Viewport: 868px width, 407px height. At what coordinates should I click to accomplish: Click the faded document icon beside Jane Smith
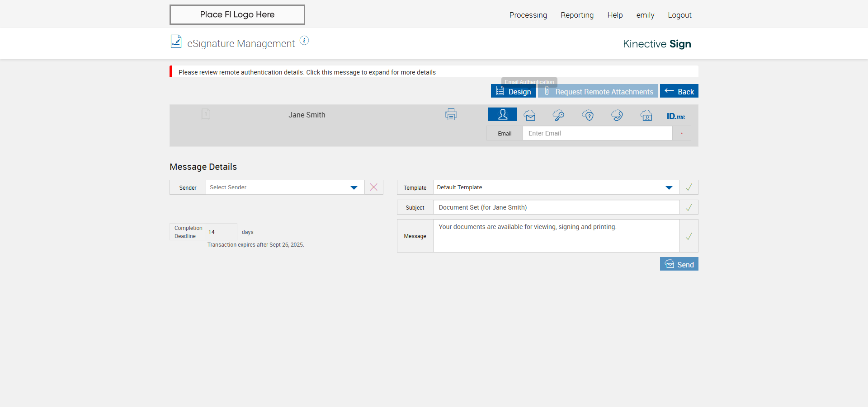tap(205, 114)
